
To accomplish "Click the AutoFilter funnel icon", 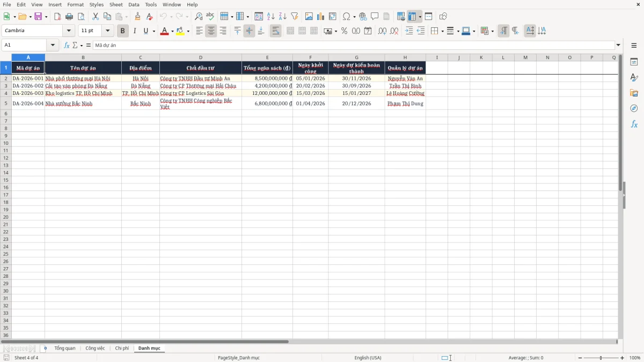I will pos(295,17).
